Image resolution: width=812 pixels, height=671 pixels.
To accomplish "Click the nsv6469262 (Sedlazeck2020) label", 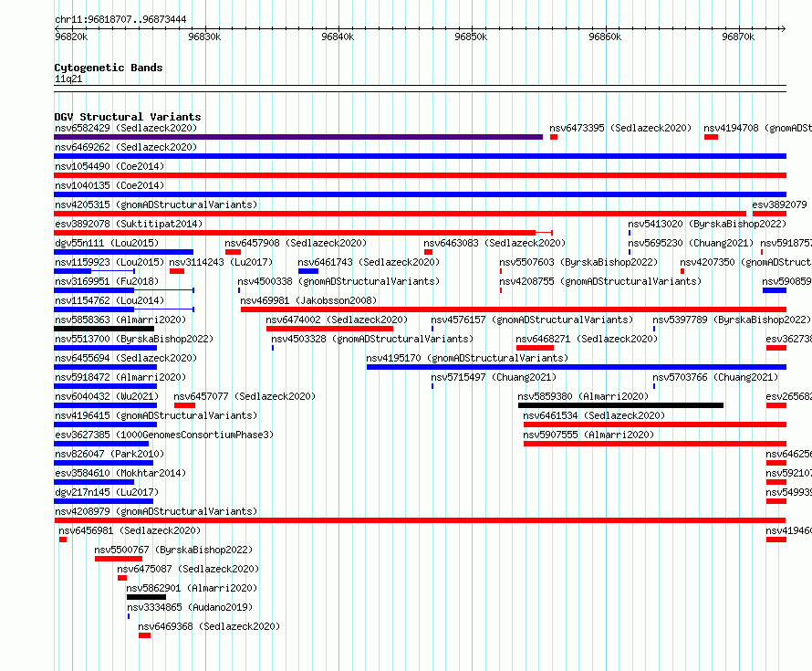I will pos(126,147).
